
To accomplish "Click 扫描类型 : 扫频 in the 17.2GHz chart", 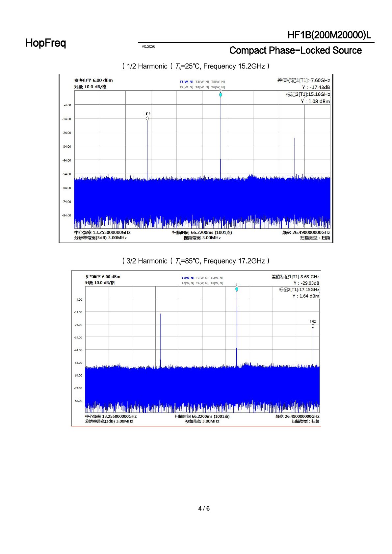I will [306, 421].
